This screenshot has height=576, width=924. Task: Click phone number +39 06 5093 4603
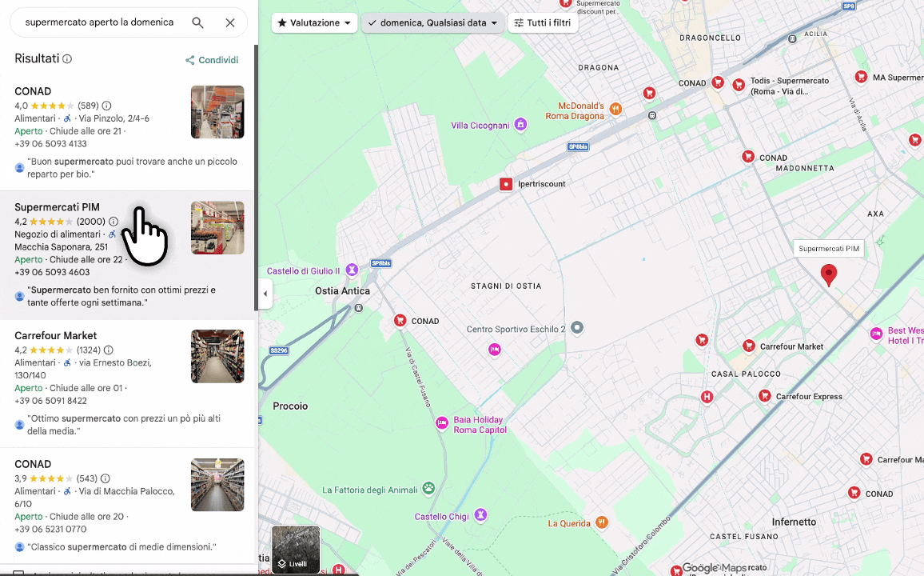(x=52, y=272)
